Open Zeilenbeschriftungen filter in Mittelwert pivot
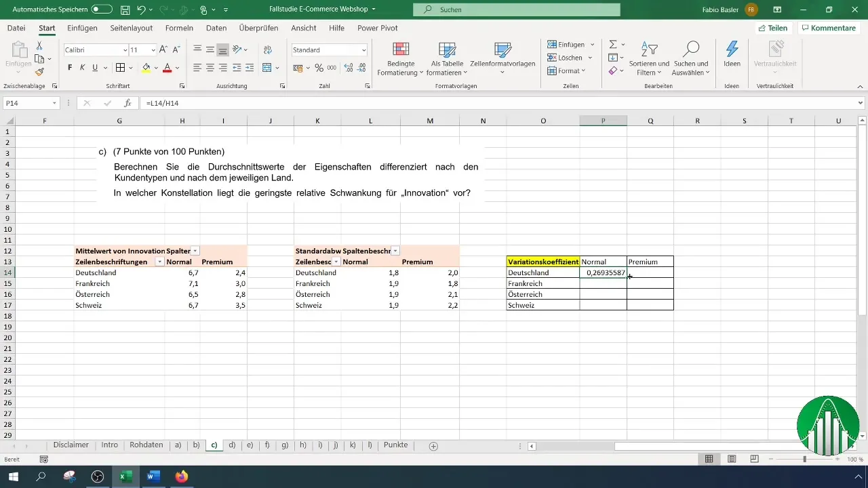This screenshot has height=488, width=868. click(x=160, y=262)
